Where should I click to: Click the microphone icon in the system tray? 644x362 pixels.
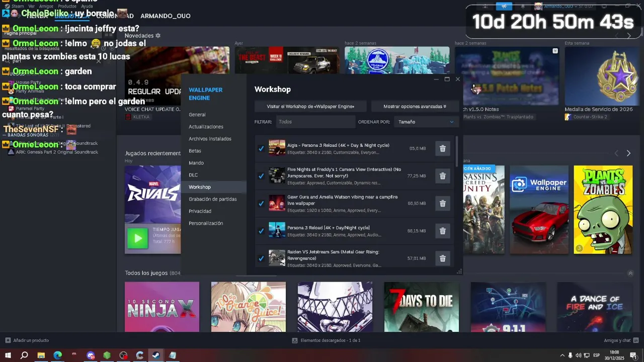click(x=570, y=355)
